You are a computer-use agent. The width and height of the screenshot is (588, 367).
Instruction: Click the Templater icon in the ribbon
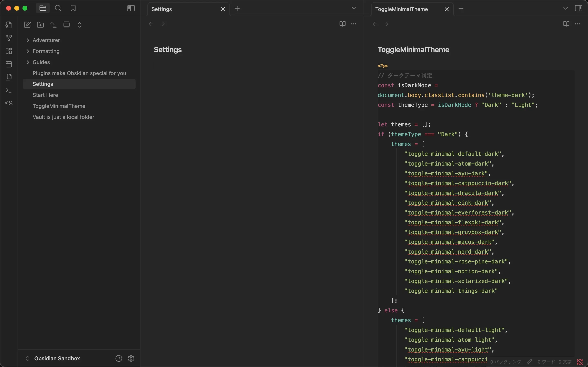pos(9,103)
